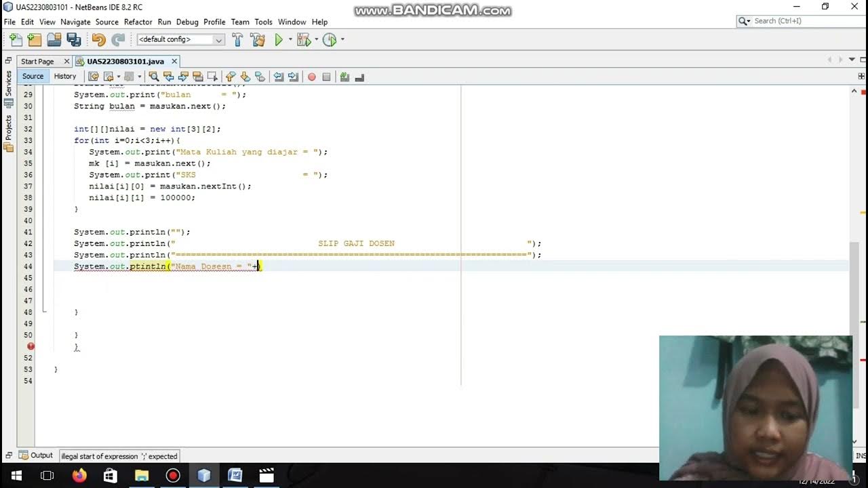Open Microsoft Store from the taskbar
The image size is (868, 488).
[x=111, y=476]
